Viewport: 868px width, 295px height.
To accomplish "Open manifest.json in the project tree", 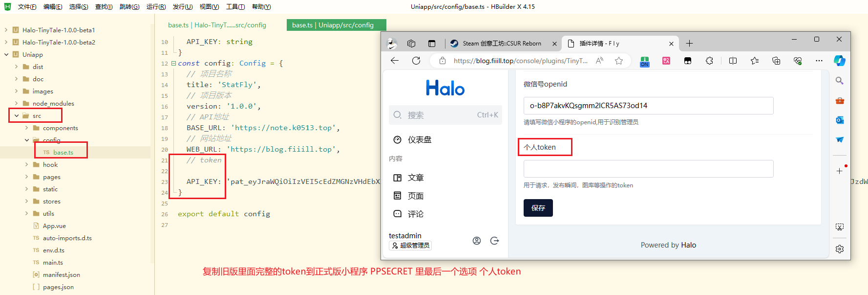I will [x=61, y=274].
